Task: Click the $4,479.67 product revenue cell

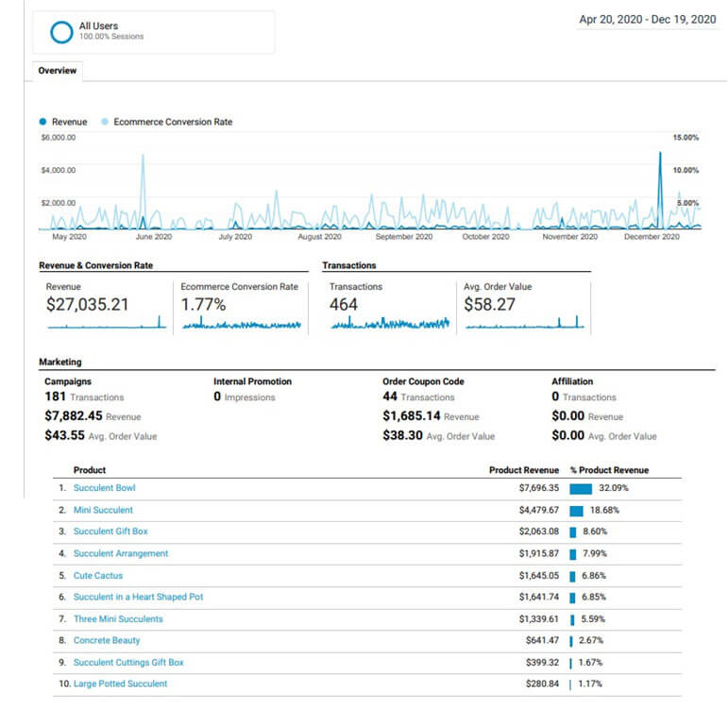Action: coord(539,510)
